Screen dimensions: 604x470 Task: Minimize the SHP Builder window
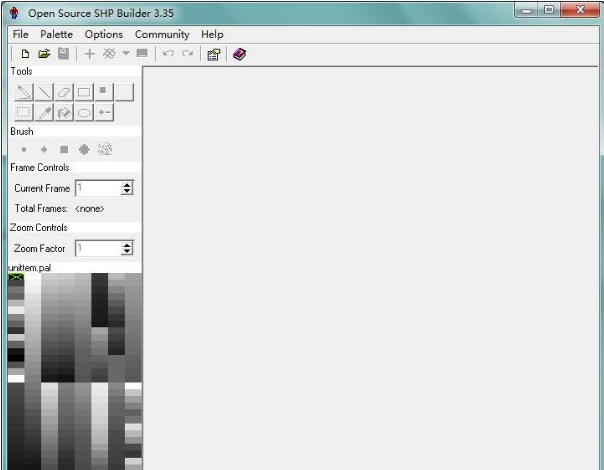pos(527,10)
